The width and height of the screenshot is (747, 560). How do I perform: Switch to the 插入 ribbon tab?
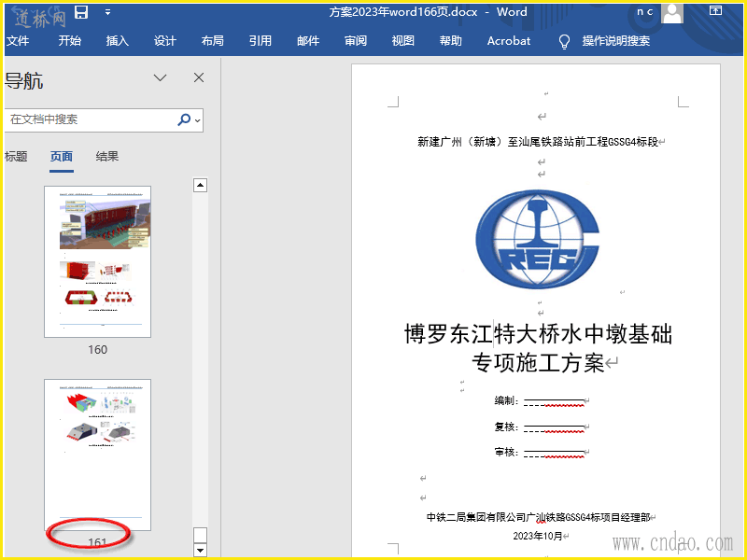coord(118,41)
